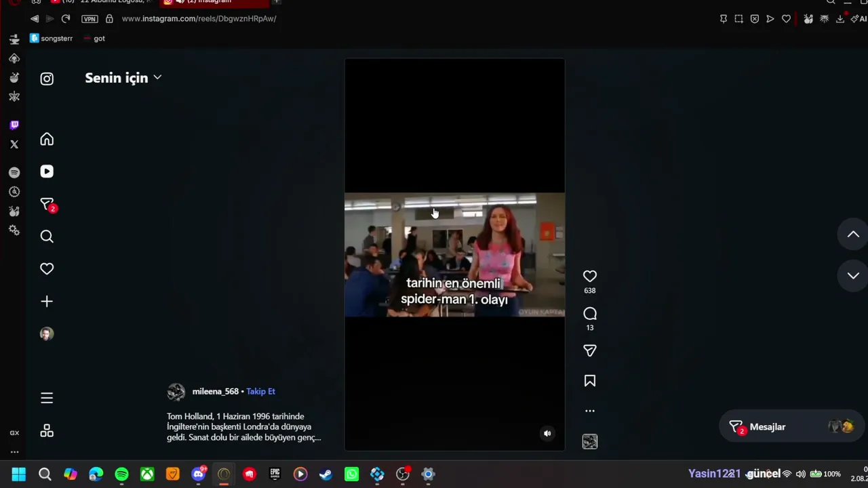Open Spotify from the Windows taskbar

pyautogui.click(x=121, y=474)
